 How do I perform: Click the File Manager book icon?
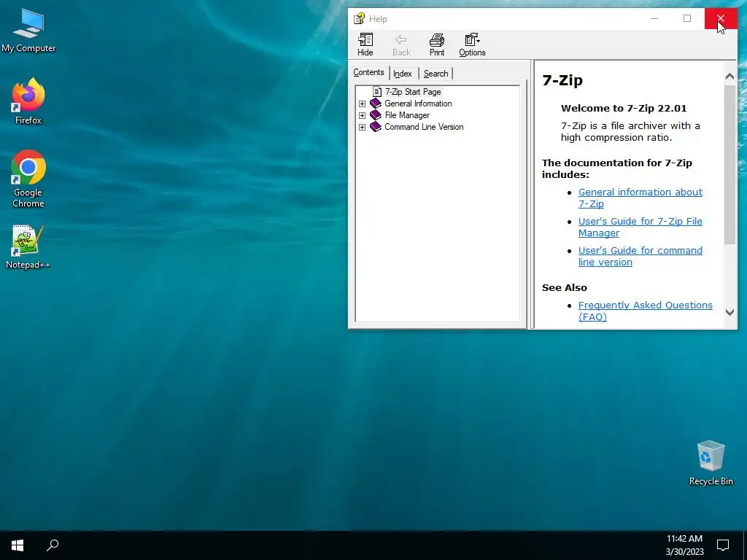(x=376, y=115)
